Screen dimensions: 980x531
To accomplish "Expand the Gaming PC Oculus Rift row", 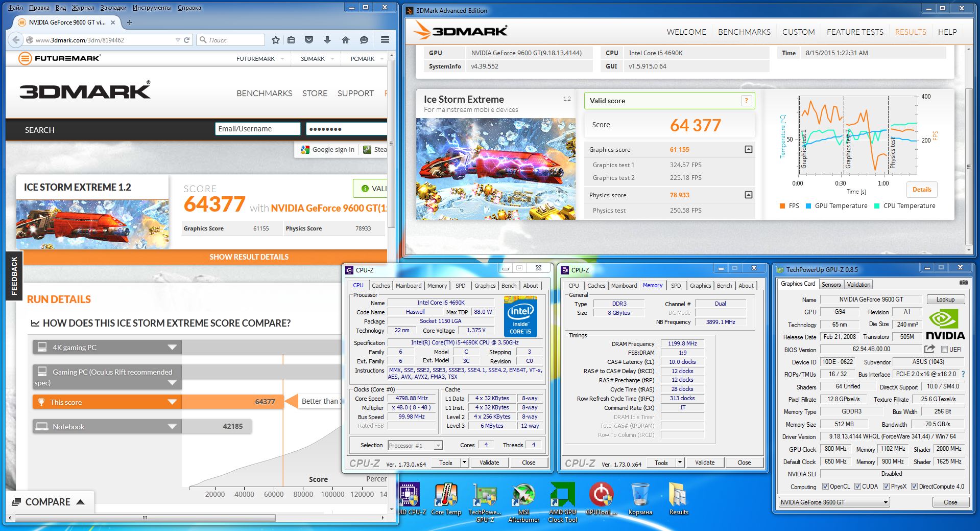I will [172, 382].
